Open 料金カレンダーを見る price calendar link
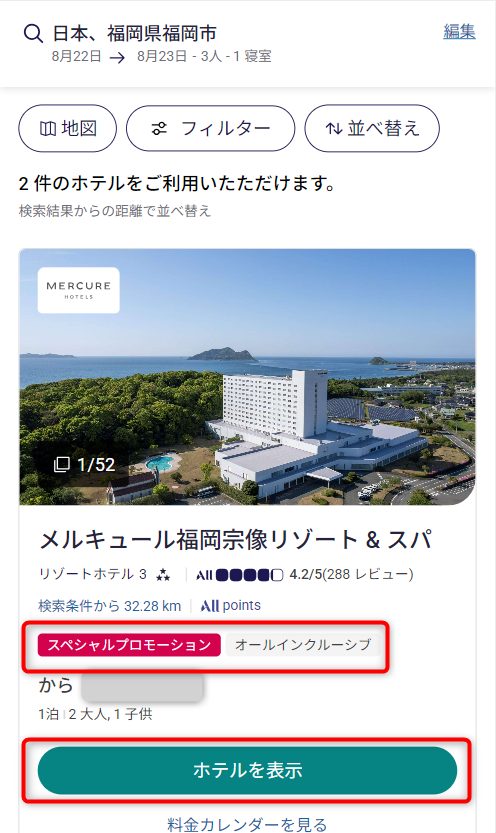This screenshot has height=833, width=496. pos(247,824)
